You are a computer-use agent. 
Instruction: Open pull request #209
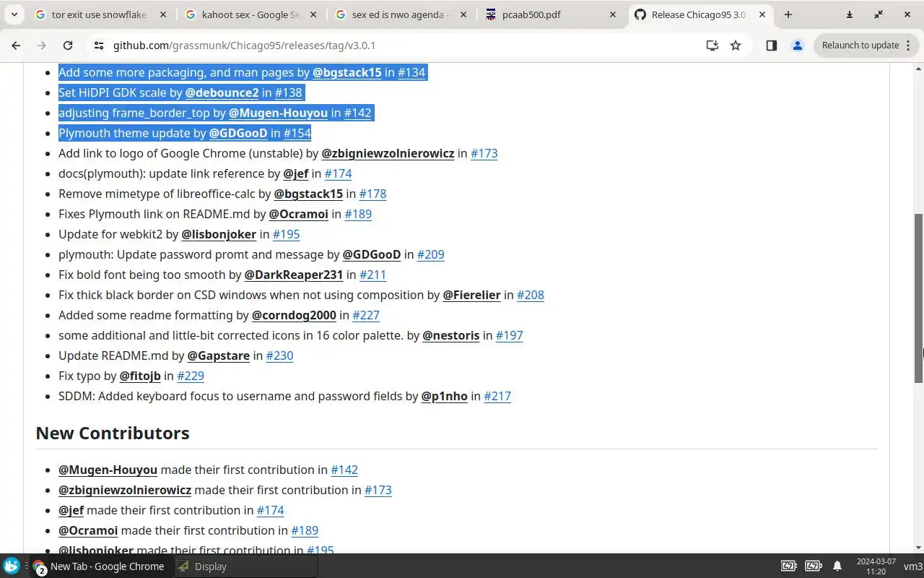430,254
